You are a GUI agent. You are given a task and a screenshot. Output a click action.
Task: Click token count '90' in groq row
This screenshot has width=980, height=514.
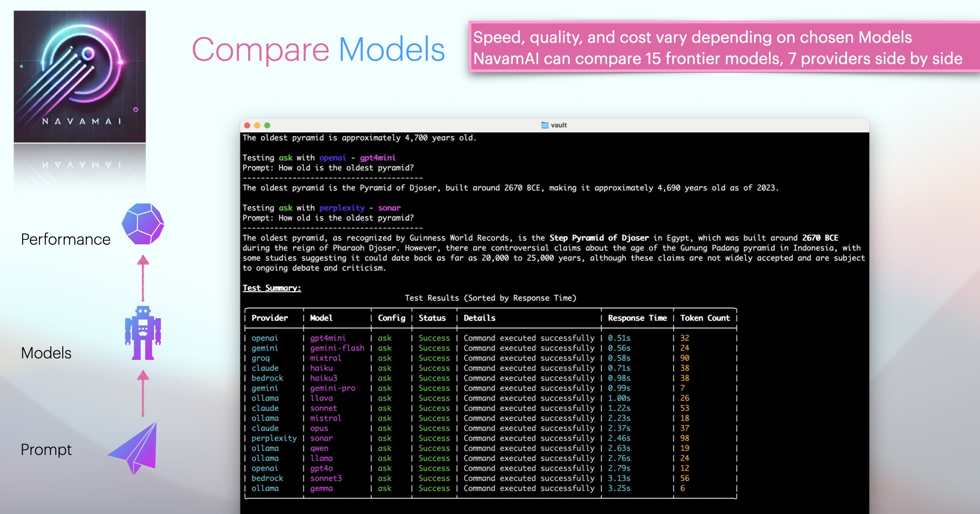point(685,358)
